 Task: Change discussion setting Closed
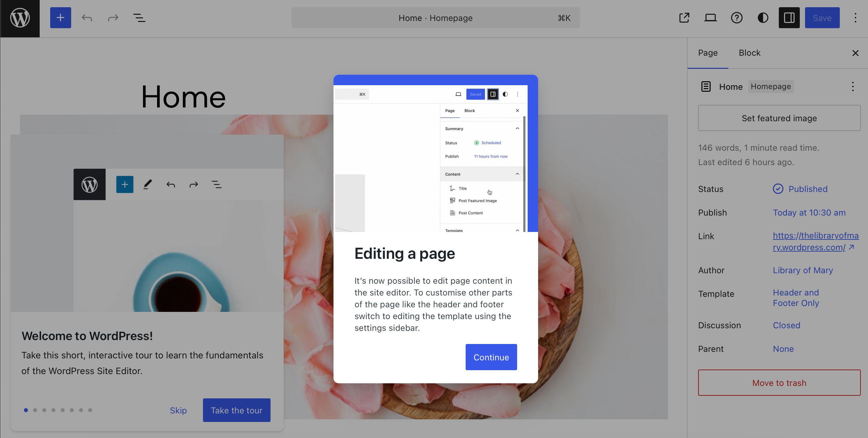tap(786, 325)
